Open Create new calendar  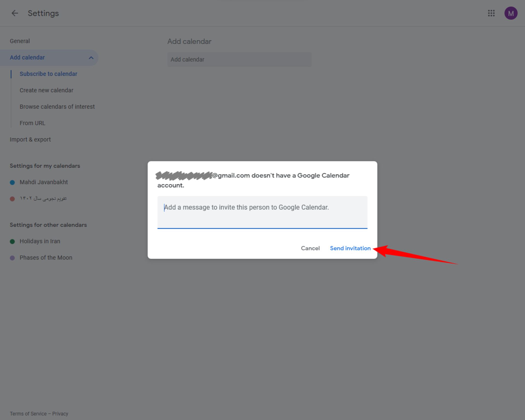tap(46, 90)
